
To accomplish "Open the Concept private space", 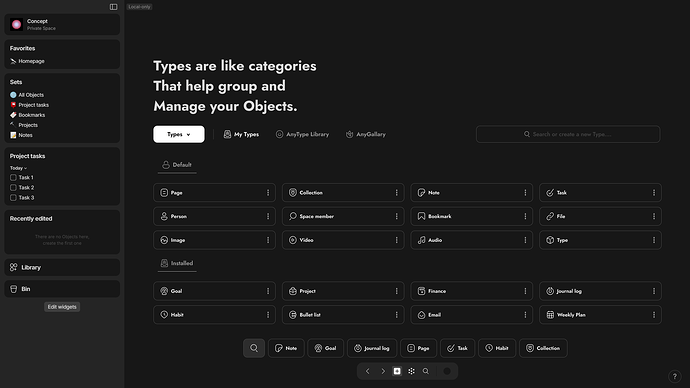I will click(62, 24).
